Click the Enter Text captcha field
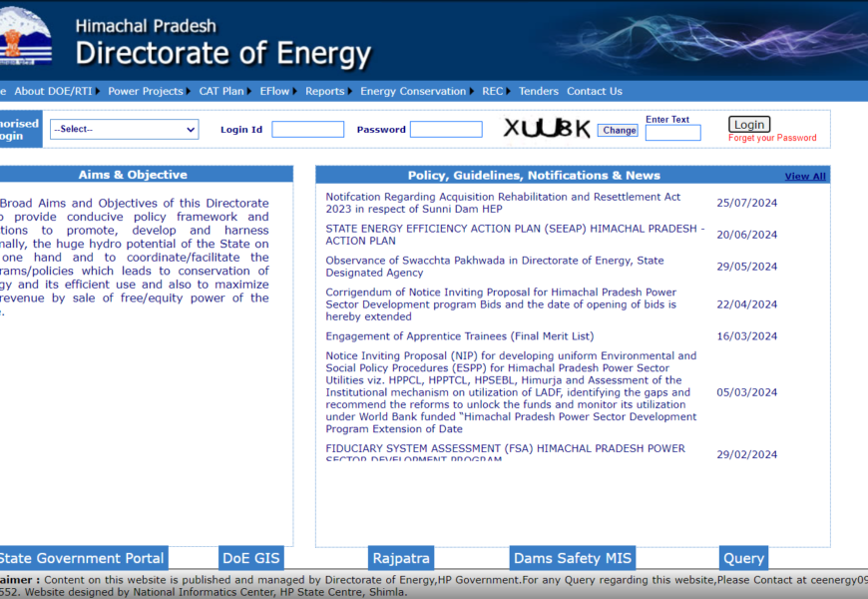This screenshot has height=599, width=868. coord(673,133)
